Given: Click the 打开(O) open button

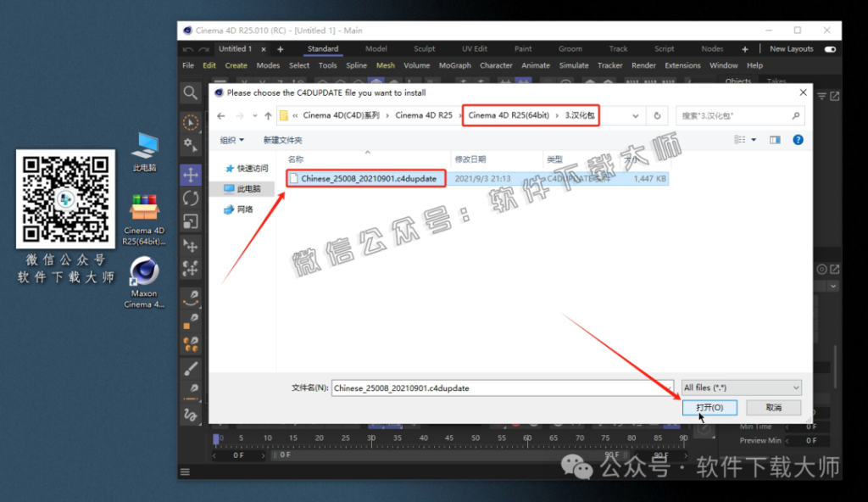Looking at the screenshot, I should pos(709,408).
